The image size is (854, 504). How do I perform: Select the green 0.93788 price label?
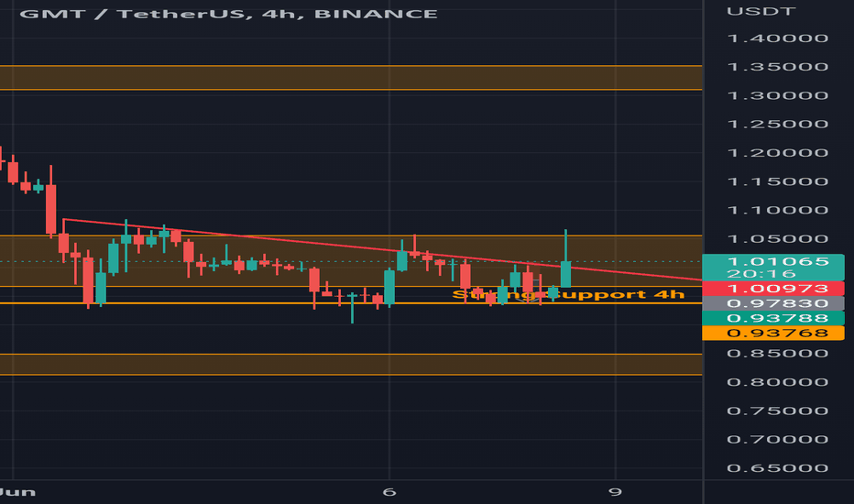point(773,318)
